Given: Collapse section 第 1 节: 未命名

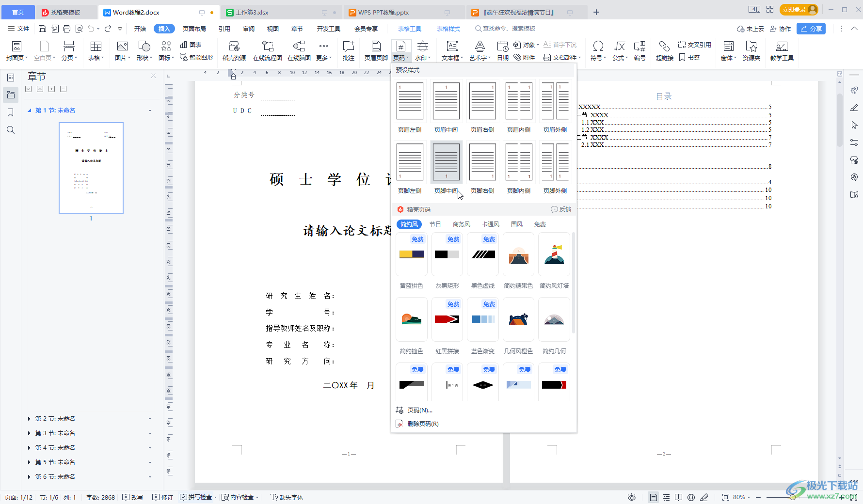Looking at the screenshot, I should click(x=29, y=110).
